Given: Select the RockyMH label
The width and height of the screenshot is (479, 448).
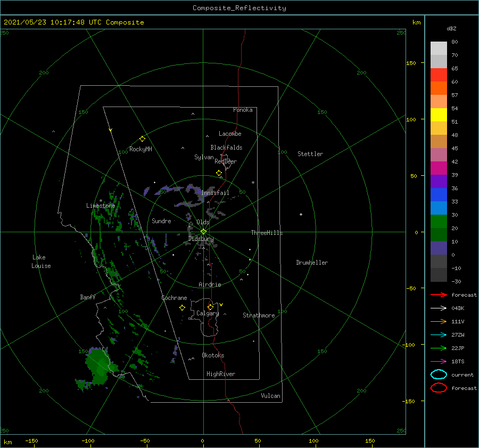Looking at the screenshot, I should 141,149.
